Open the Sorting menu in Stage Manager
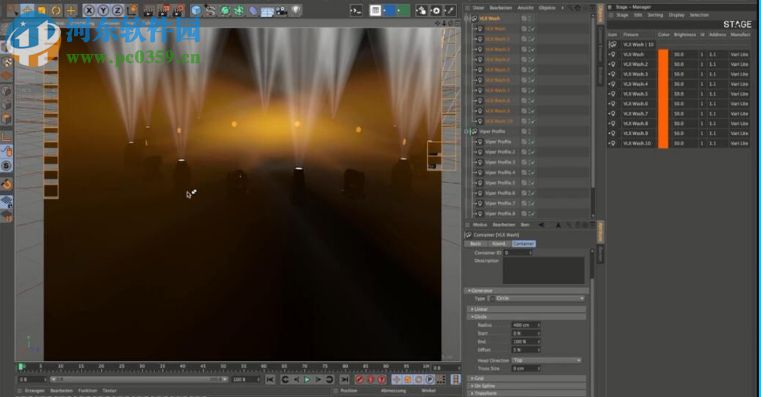Image resolution: width=761 pixels, height=397 pixels. (x=655, y=15)
